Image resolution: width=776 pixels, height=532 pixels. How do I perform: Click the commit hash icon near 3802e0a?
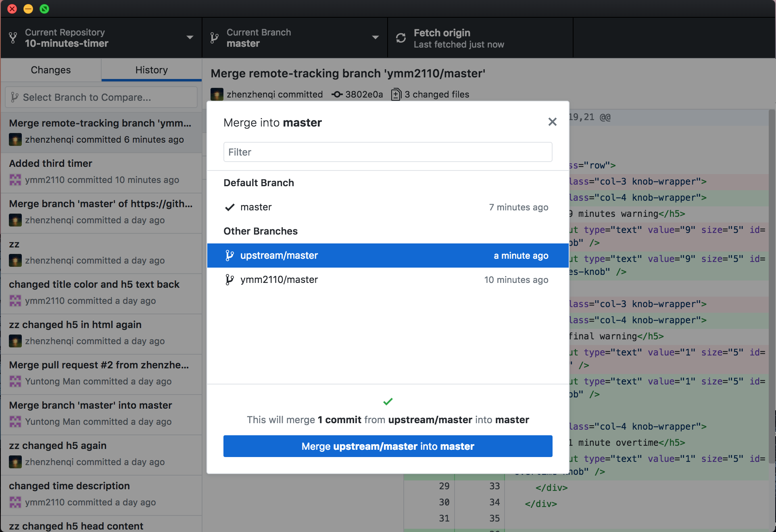(x=337, y=94)
